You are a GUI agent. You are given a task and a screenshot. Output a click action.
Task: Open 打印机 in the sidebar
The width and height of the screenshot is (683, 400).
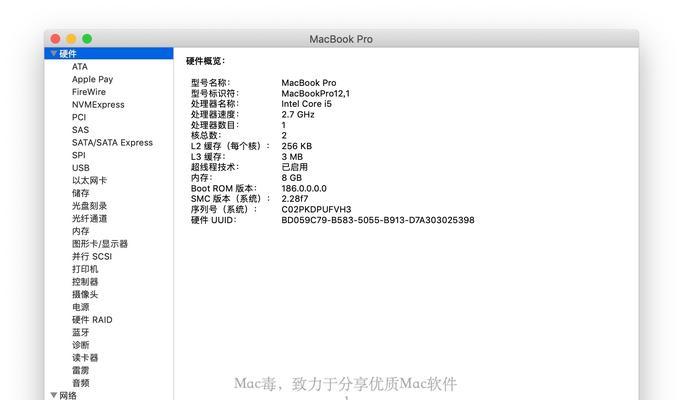[x=85, y=269]
